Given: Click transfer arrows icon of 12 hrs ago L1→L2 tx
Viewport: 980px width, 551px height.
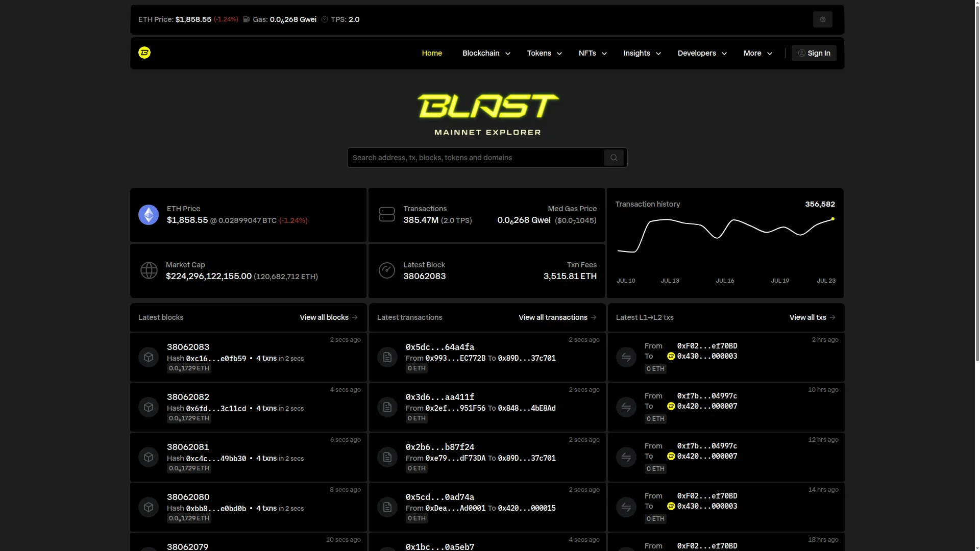Looking at the screenshot, I should point(626,457).
